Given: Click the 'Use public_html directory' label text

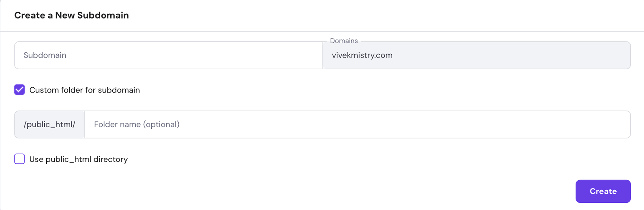Looking at the screenshot, I should pyautogui.click(x=78, y=159).
